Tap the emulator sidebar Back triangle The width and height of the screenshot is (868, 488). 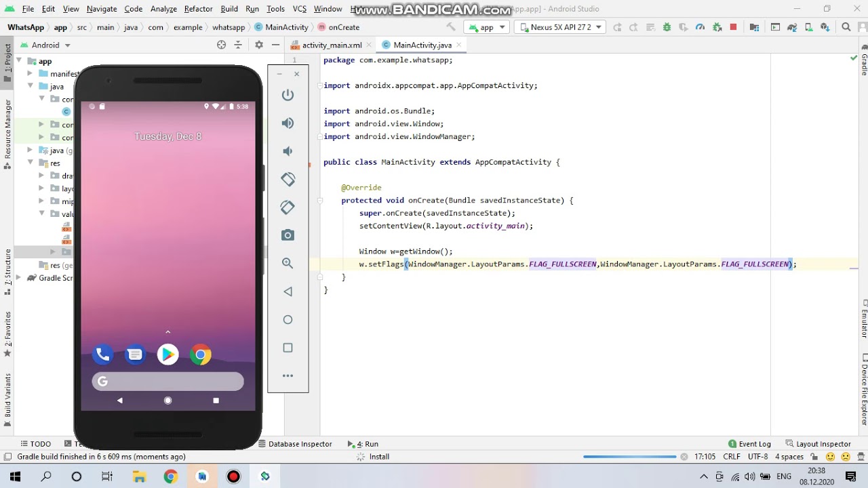pyautogui.click(x=288, y=291)
